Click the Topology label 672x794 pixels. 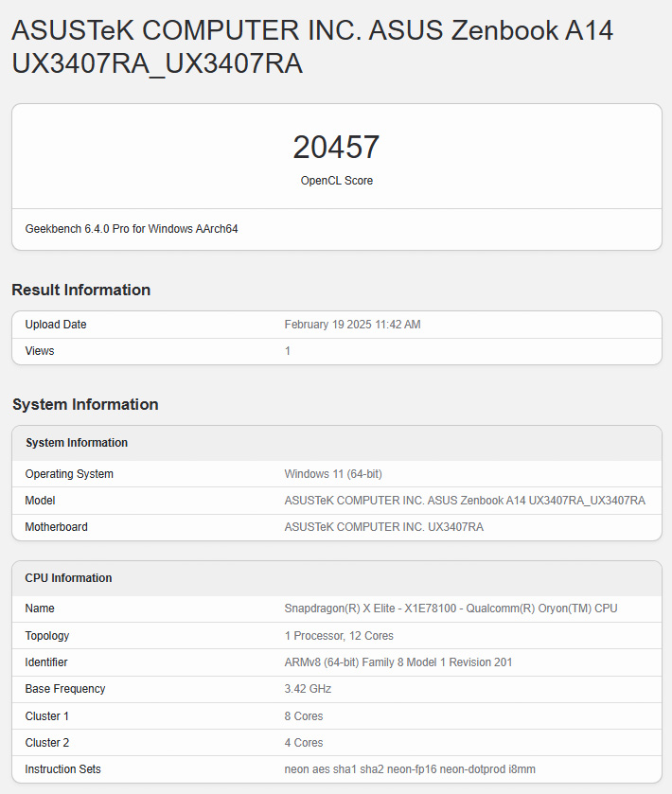(x=47, y=636)
